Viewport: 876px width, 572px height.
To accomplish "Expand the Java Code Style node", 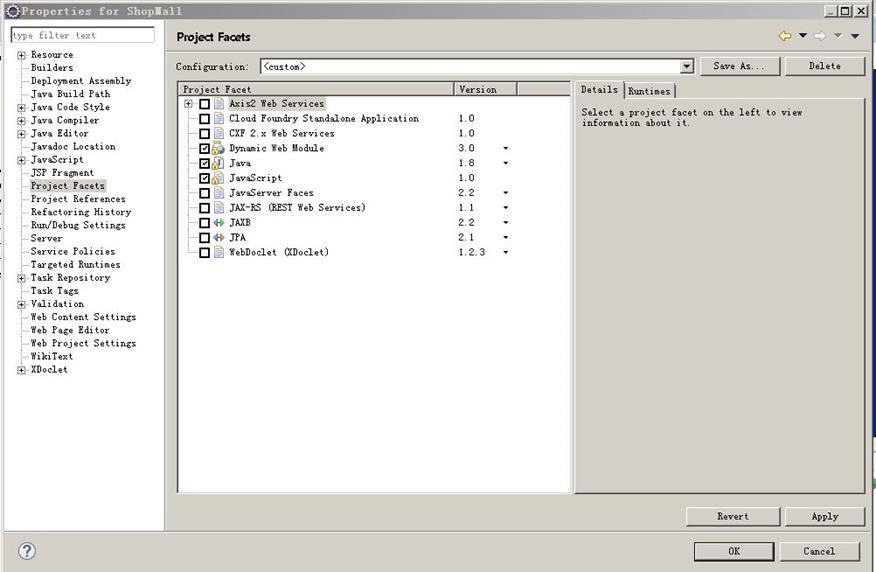I will click(x=21, y=108).
